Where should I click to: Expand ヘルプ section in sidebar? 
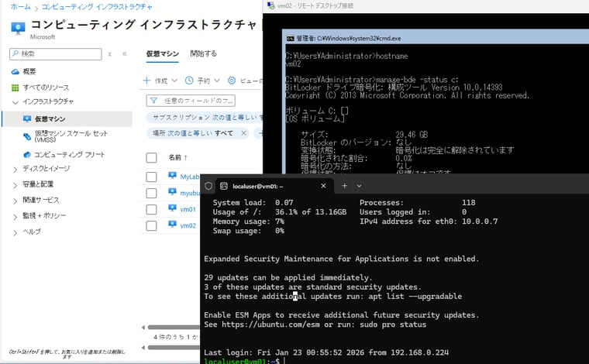coord(15,233)
